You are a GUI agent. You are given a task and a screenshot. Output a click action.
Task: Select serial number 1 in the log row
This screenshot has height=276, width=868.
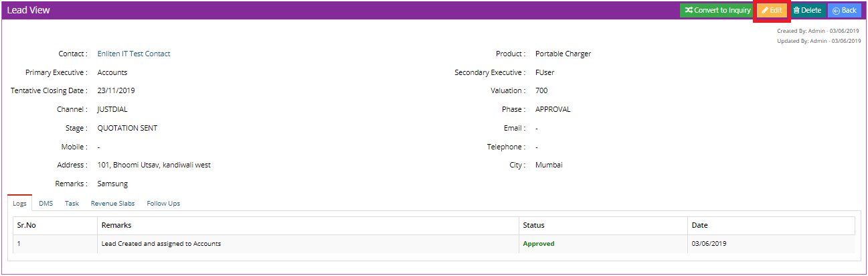tap(19, 244)
